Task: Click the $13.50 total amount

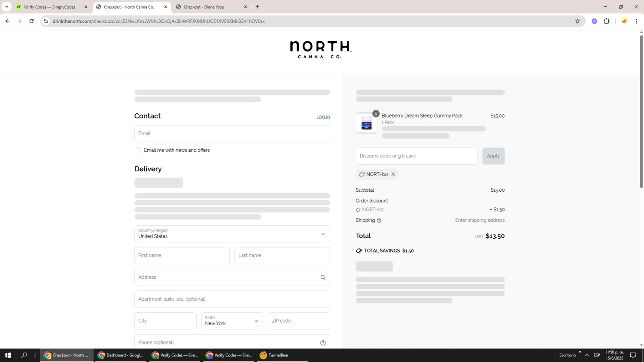Action: 495,236
